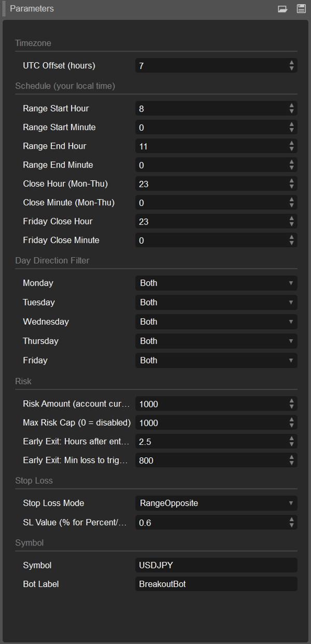Click the Symbol text field
Image resolution: width=311 pixels, height=644 pixels.
(216, 565)
